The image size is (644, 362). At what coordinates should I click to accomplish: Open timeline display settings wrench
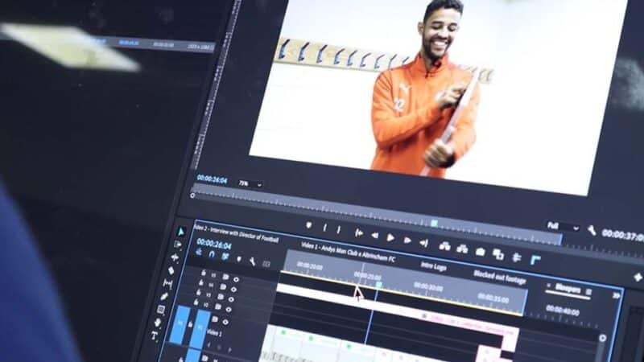[253, 261]
